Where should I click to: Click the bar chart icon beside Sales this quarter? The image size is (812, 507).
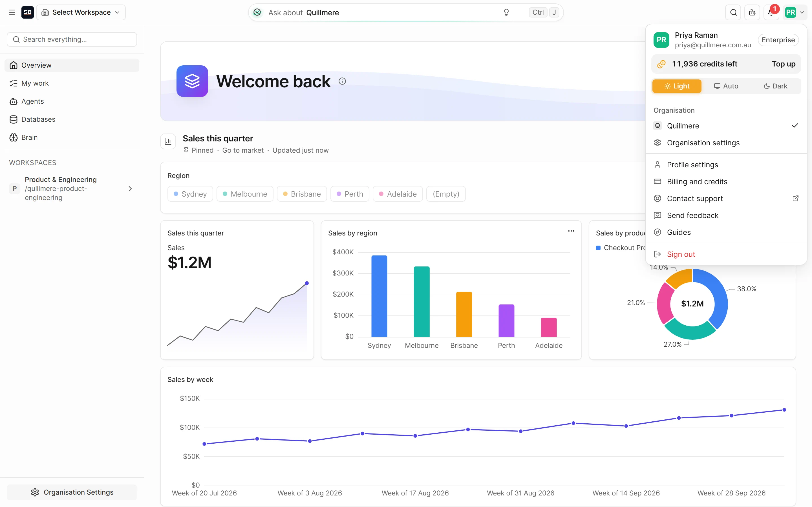pyautogui.click(x=168, y=141)
